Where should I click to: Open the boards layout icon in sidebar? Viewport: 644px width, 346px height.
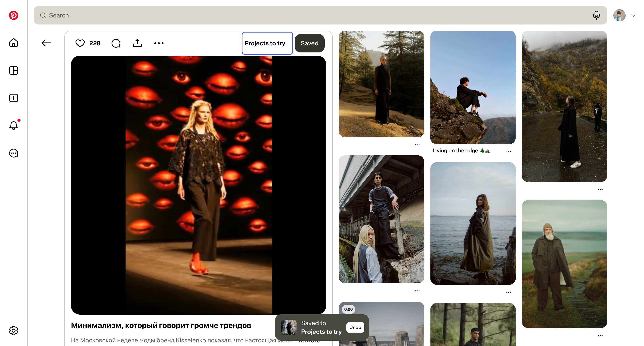(x=13, y=70)
